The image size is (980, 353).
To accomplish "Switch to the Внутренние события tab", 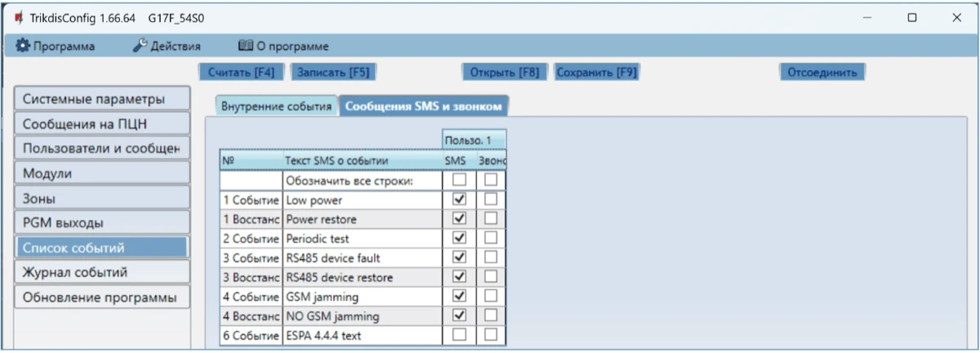I will [x=277, y=106].
